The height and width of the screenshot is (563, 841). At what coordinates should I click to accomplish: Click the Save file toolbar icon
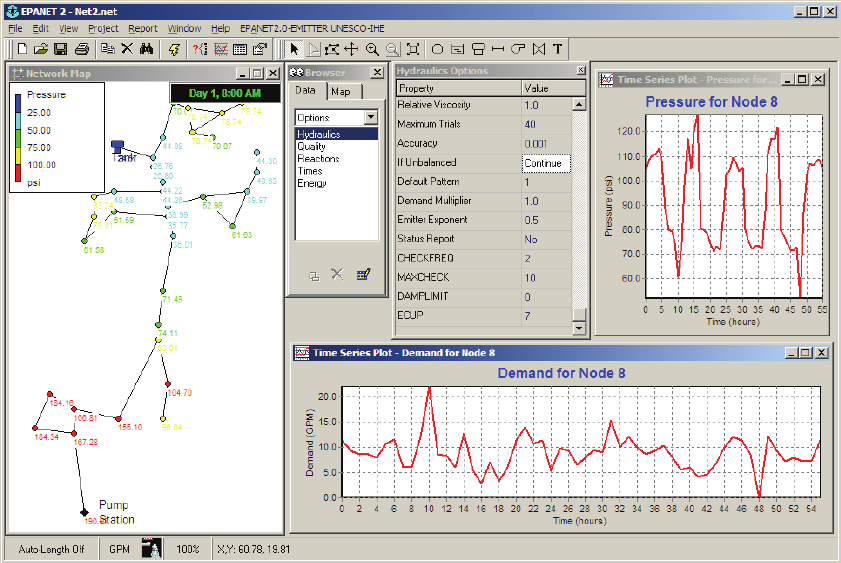click(61, 49)
